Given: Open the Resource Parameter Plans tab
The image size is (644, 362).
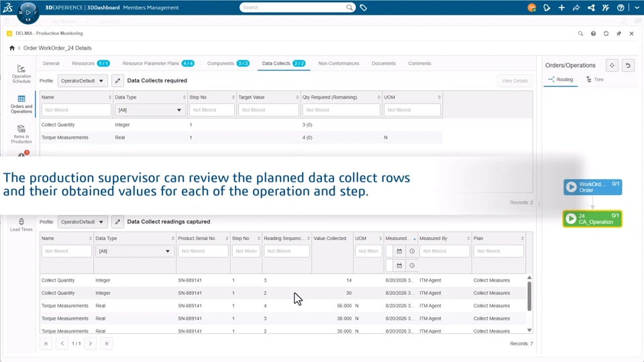Looking at the screenshot, I should (158, 64).
